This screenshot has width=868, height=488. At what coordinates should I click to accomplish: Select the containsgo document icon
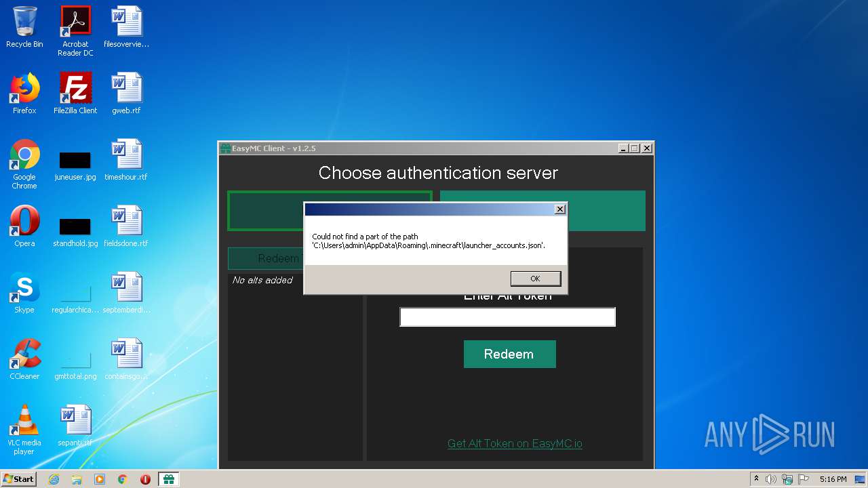126,359
